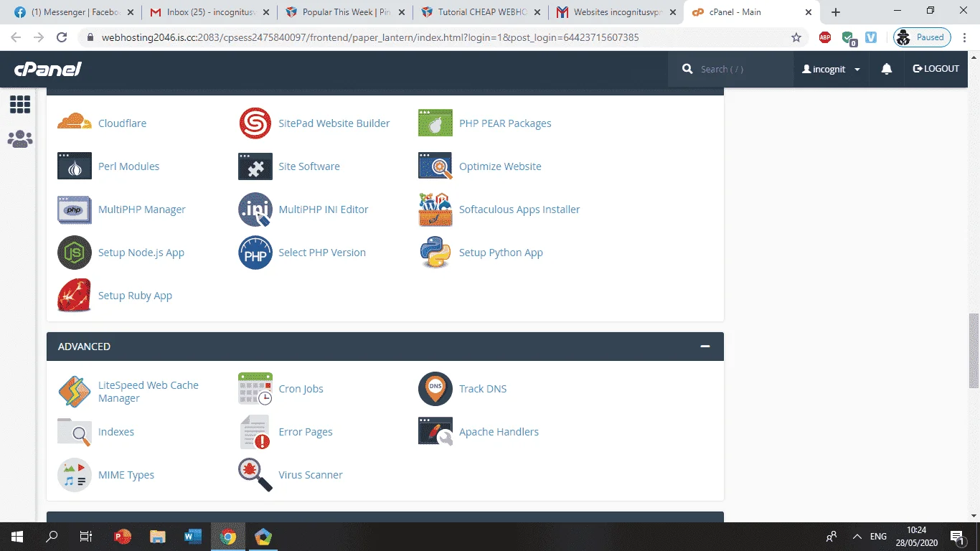This screenshot has height=551, width=980.
Task: Open the Select PHP Version icon
Action: pos(255,253)
